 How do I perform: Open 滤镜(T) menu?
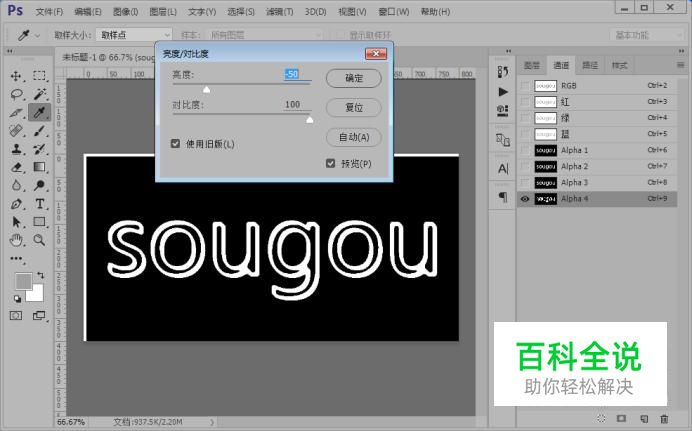click(279, 12)
